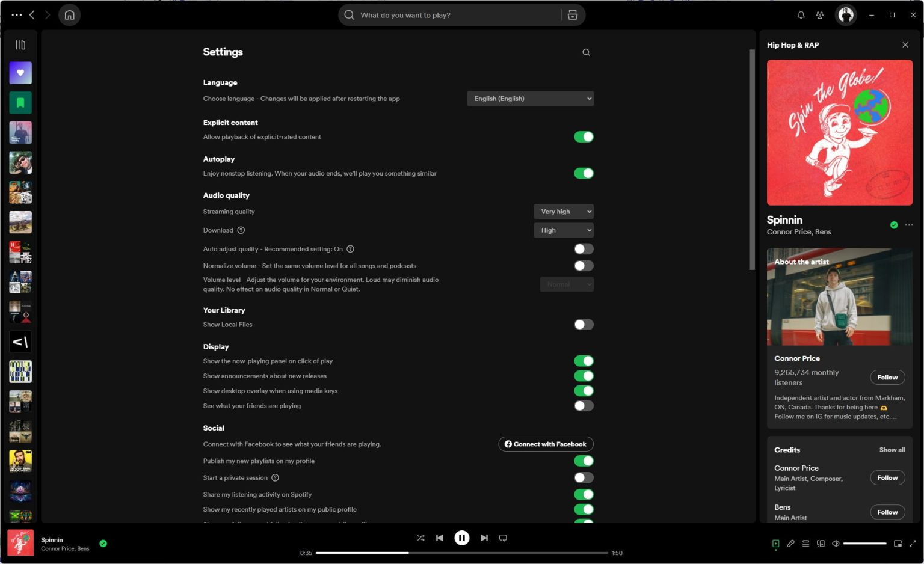Open the notifications bell

801,15
